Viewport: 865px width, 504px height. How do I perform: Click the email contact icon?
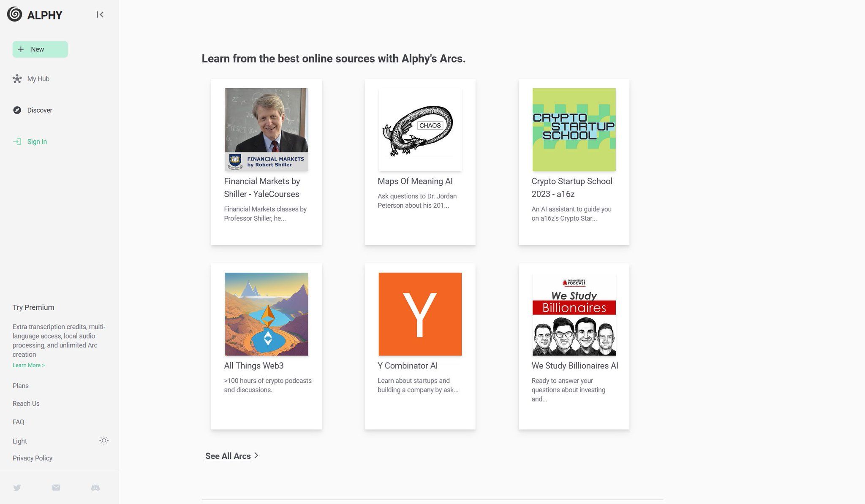click(x=56, y=488)
